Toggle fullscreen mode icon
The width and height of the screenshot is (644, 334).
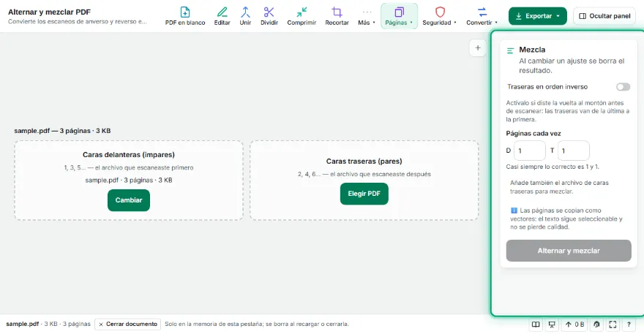pyautogui.click(x=613, y=324)
